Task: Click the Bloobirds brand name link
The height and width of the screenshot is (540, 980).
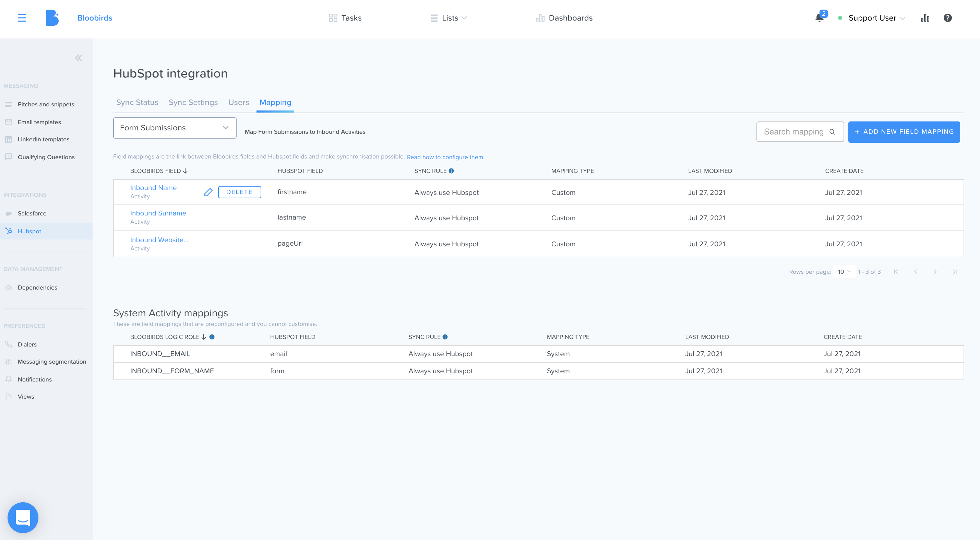Action: pos(95,18)
